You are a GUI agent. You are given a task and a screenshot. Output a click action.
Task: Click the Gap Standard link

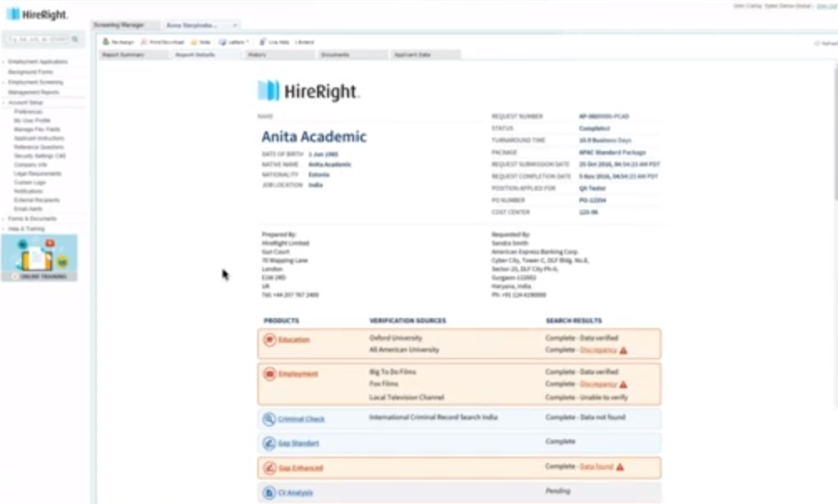298,443
